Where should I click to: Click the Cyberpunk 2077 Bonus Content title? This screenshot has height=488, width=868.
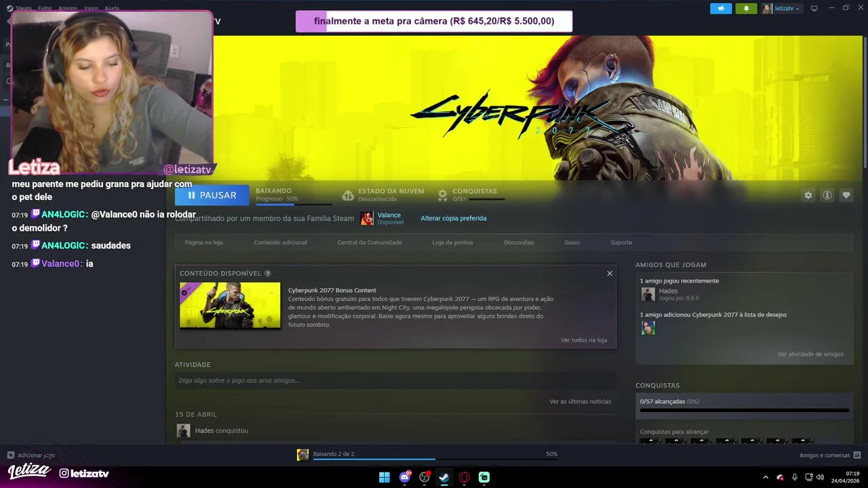(332, 290)
